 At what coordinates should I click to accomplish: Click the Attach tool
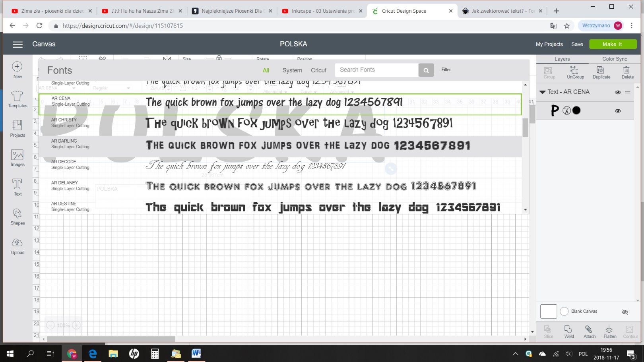(589, 331)
